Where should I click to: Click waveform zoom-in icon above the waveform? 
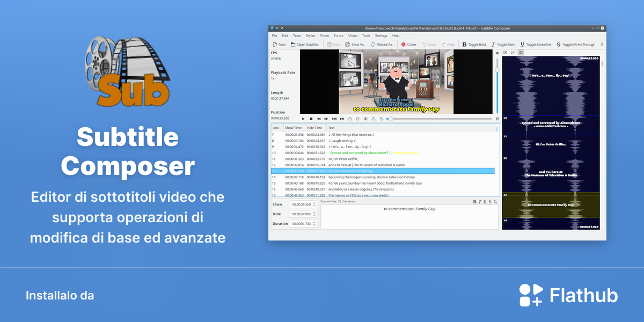pyautogui.click(x=506, y=53)
